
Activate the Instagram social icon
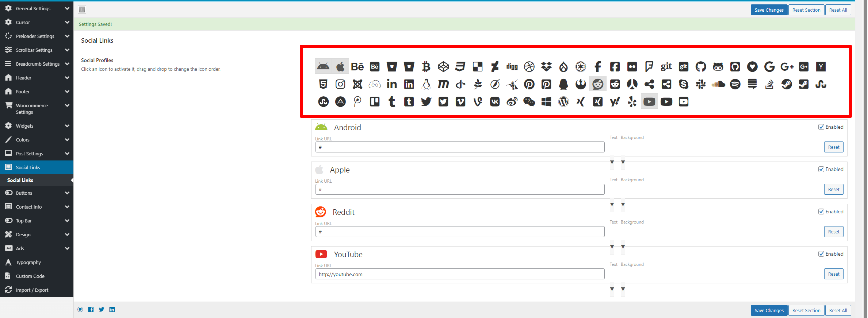click(x=340, y=84)
